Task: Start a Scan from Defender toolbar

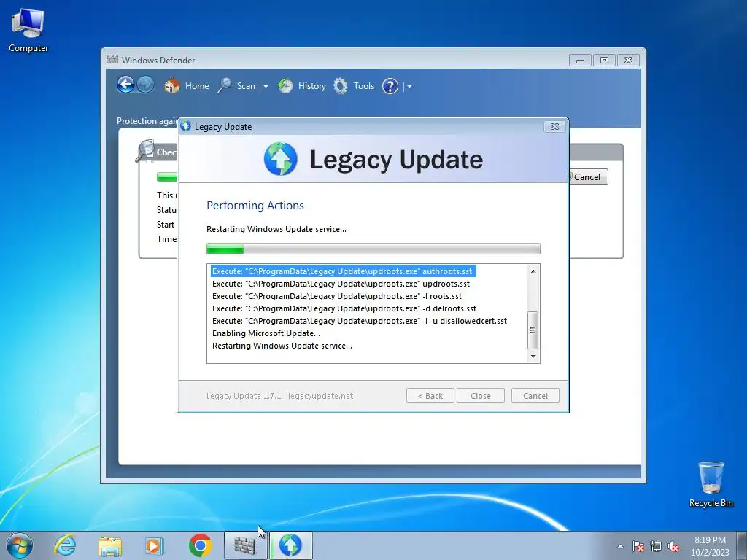Action: pyautogui.click(x=237, y=86)
